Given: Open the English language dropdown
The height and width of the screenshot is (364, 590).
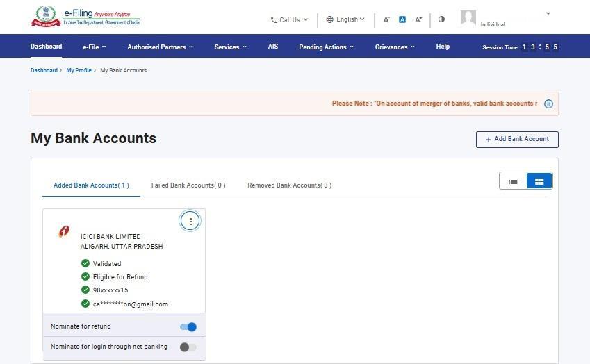Looking at the screenshot, I should (x=345, y=19).
